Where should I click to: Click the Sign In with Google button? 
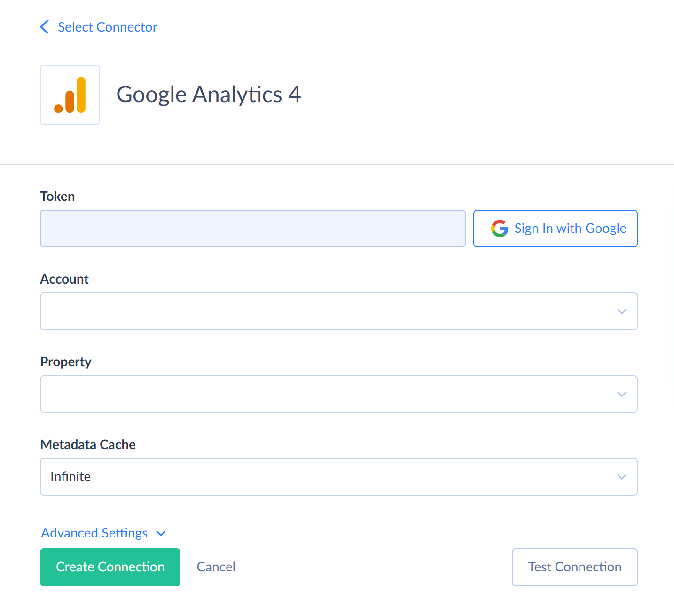point(556,229)
